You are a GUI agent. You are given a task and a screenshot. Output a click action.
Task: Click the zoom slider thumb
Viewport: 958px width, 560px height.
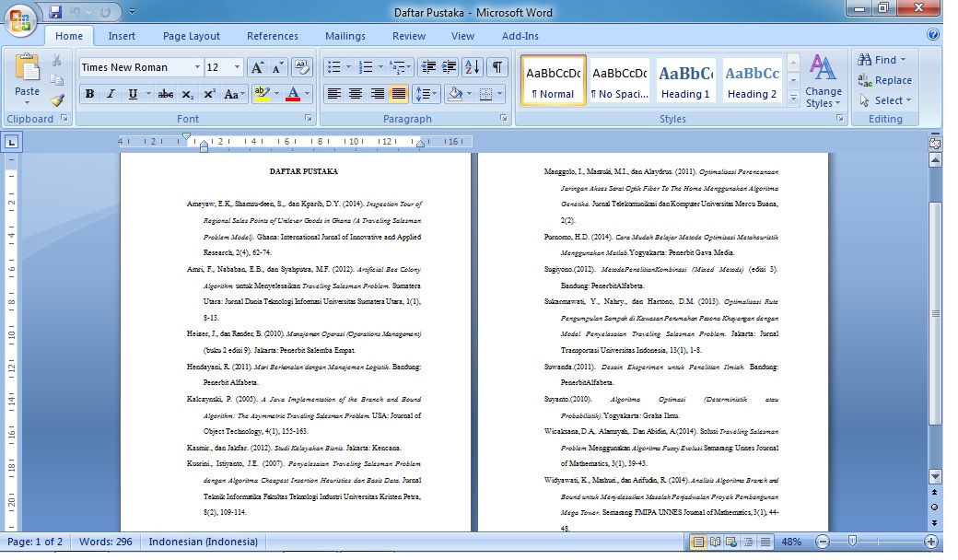852,541
